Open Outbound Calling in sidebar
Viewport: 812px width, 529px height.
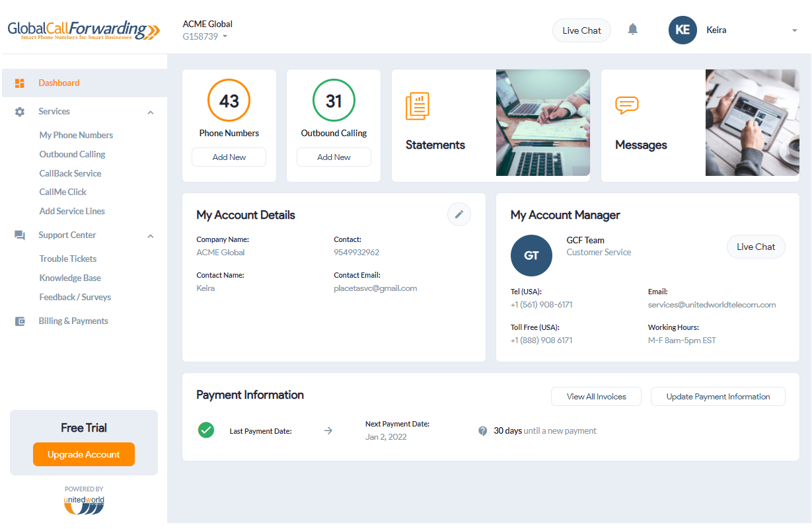click(x=72, y=154)
